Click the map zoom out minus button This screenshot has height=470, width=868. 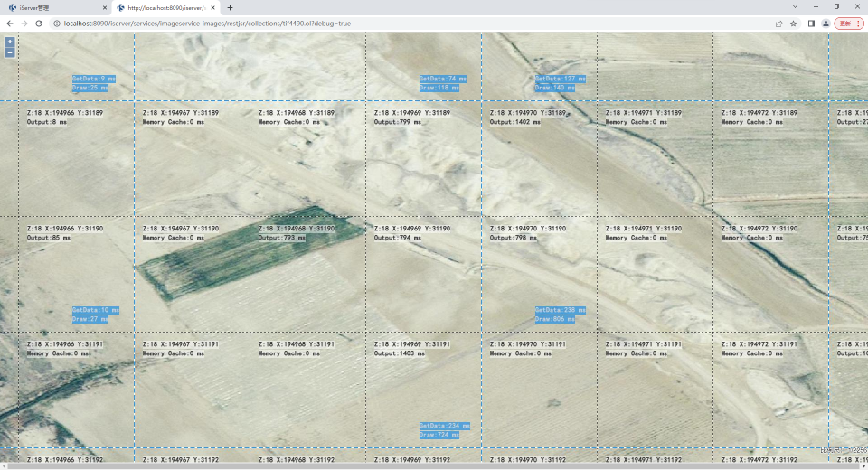[x=10, y=52]
